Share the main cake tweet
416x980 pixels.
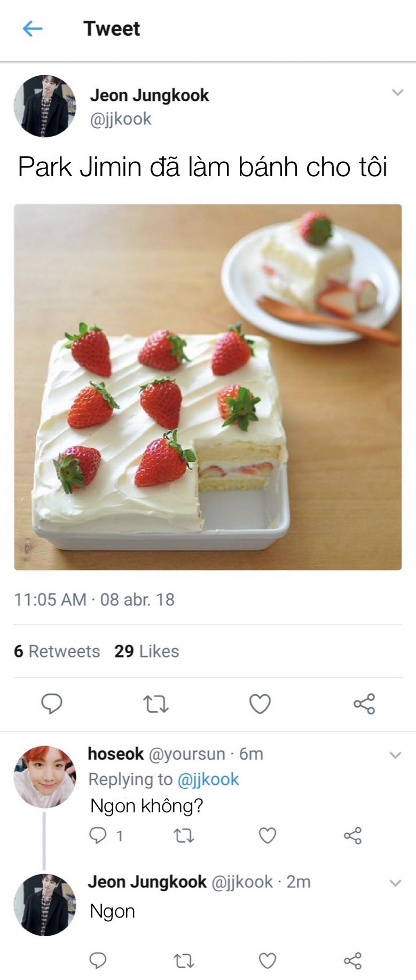coord(364,705)
